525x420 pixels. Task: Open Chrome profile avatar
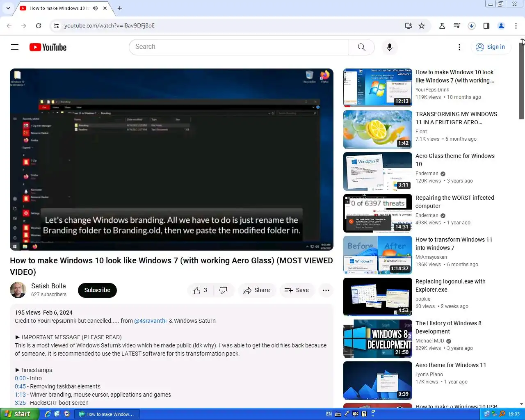[x=501, y=25]
